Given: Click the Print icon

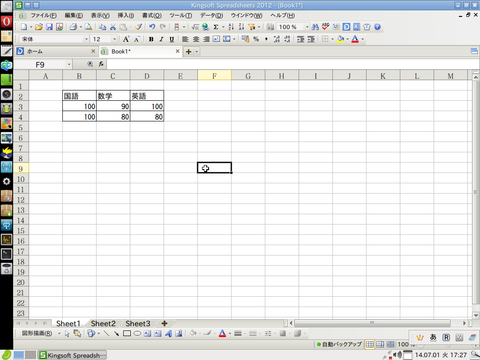Looking at the screenshot, I should pyautogui.click(x=73, y=27).
